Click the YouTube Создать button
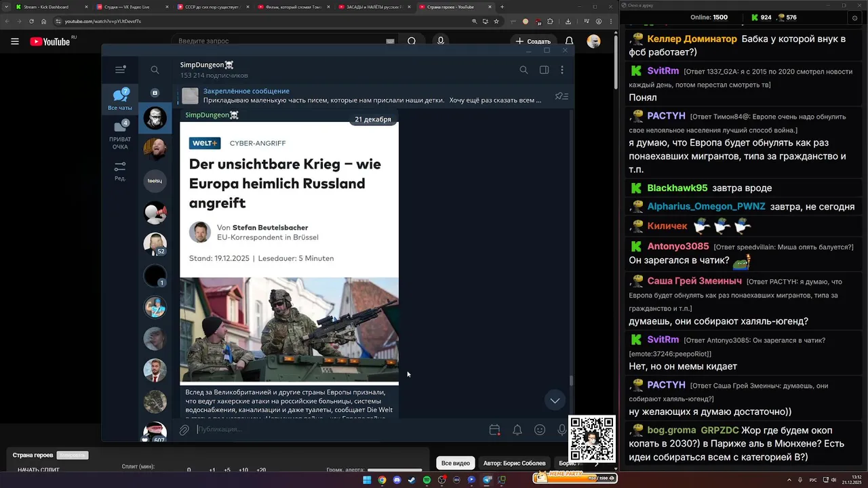 point(534,41)
